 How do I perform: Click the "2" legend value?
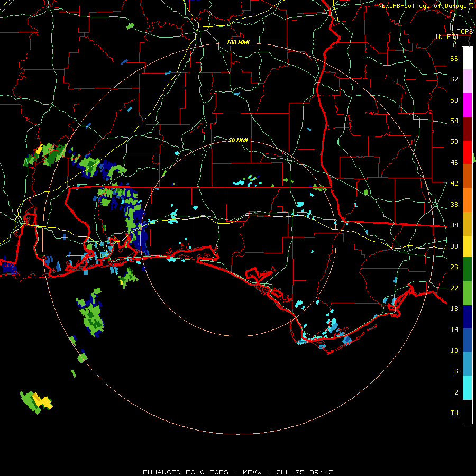point(456,392)
